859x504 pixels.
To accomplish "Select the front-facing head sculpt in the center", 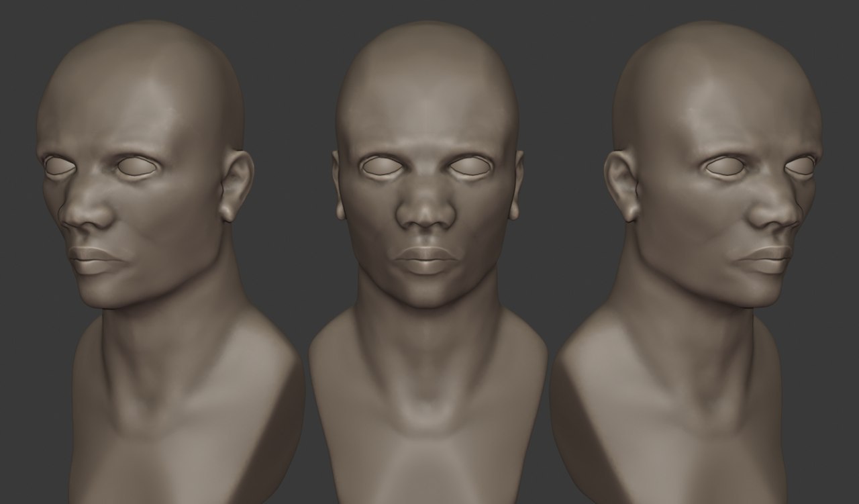I will 427,262.
